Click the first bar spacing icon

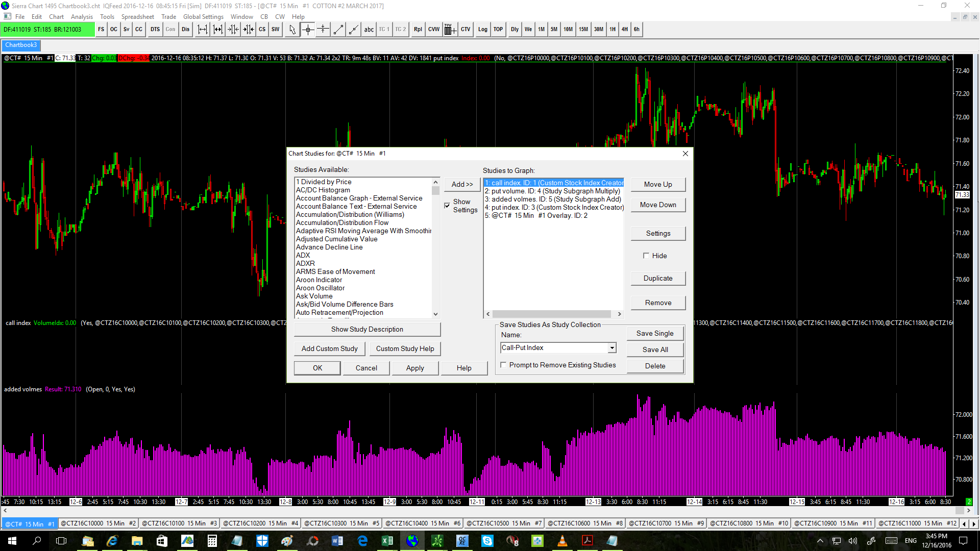(x=203, y=30)
